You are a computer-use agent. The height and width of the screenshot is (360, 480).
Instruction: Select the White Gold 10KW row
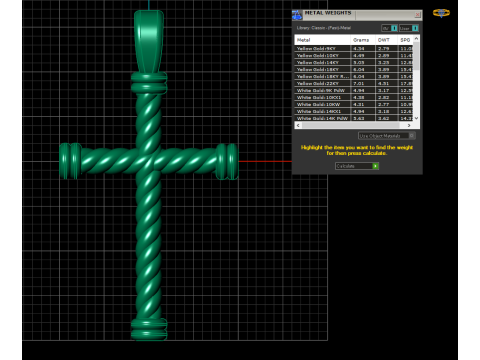(354, 104)
